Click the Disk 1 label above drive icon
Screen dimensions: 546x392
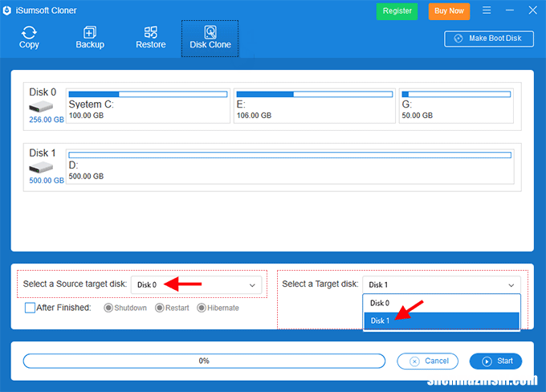[43, 153]
